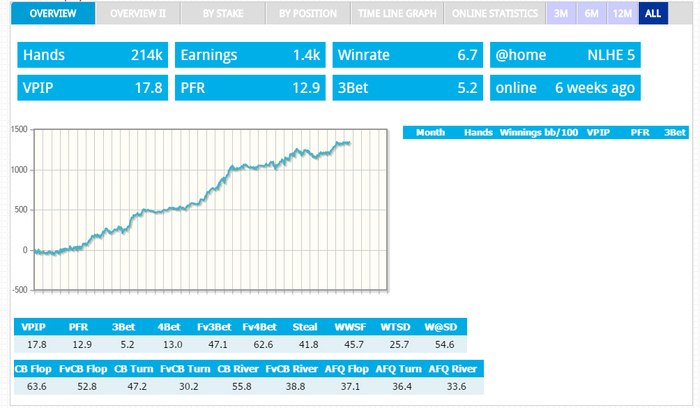700x408 pixels.
Task: Click the Steal header
Action: [305, 327]
